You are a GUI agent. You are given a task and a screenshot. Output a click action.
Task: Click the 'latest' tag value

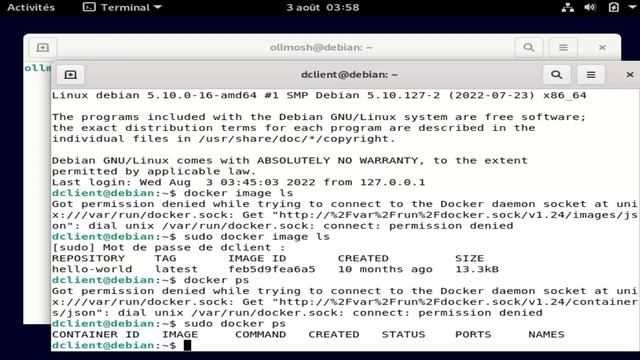coord(176,269)
